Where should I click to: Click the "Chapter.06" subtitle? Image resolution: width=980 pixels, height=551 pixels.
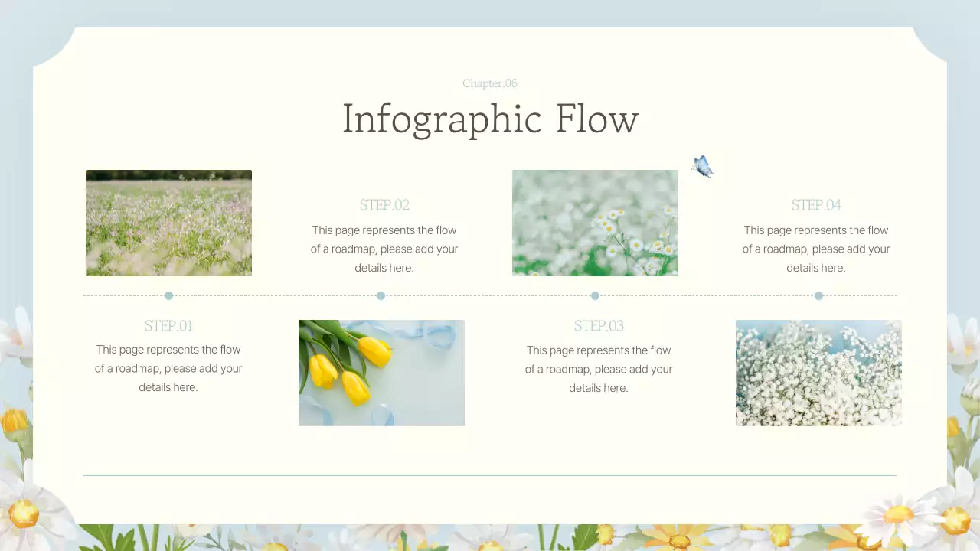click(490, 83)
